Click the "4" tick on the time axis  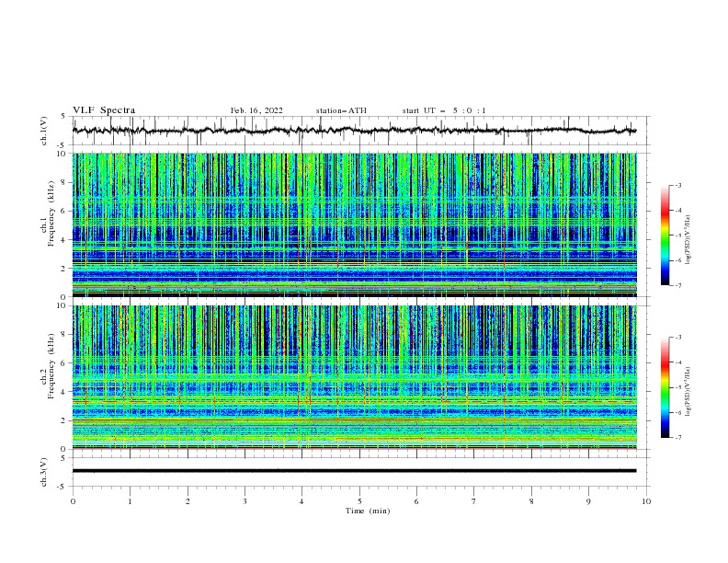click(x=301, y=501)
